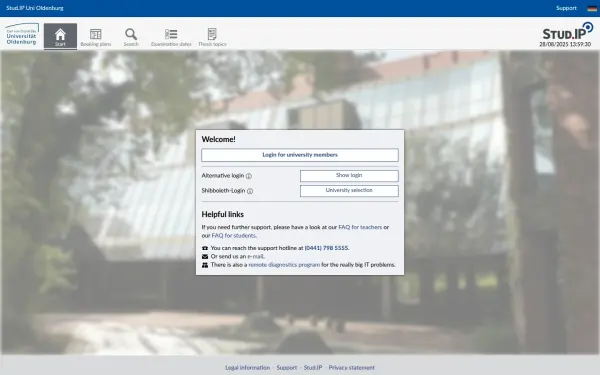Open FAQ for students link

click(233, 236)
